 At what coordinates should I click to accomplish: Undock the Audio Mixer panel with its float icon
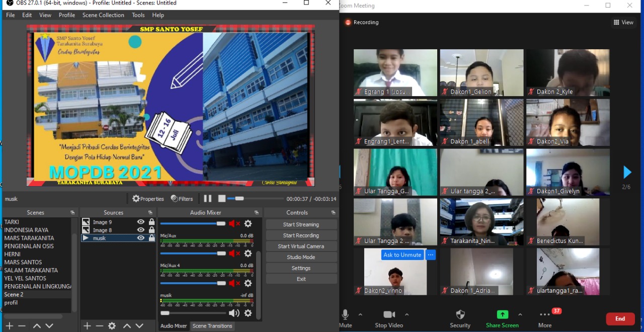click(257, 213)
